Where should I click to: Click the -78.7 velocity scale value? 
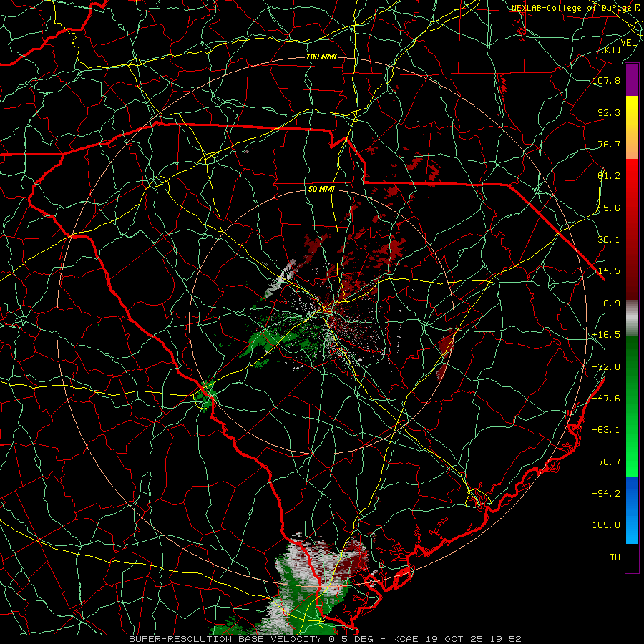click(x=606, y=462)
